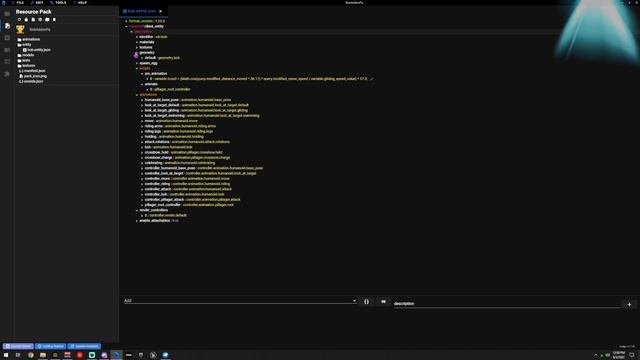
Task: Click the fourth Resource Pack toolbar icon
Action: [x=40, y=20]
